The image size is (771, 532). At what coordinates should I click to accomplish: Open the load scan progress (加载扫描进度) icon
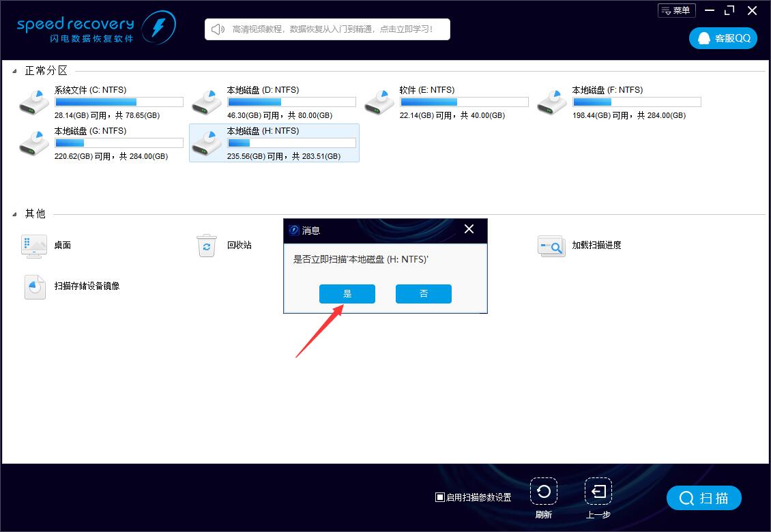click(x=551, y=246)
